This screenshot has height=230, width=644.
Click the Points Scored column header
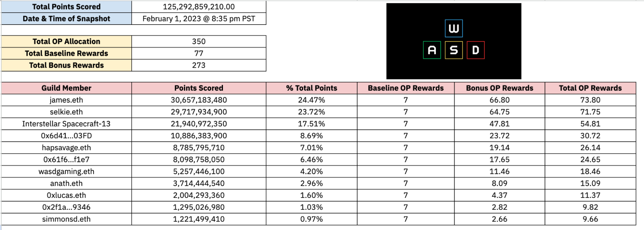tap(199, 88)
